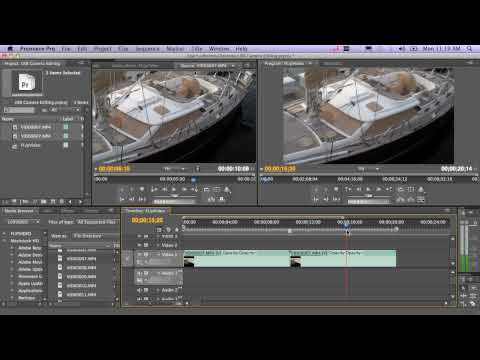Open the Program monitor Fit zoom dropdown
This screenshot has height=360, width=480.
(368, 169)
